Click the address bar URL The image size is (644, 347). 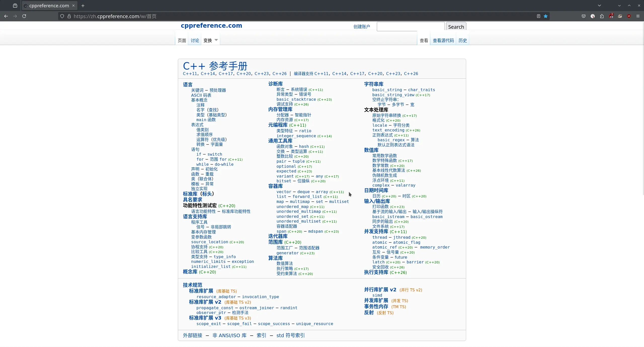click(x=115, y=16)
